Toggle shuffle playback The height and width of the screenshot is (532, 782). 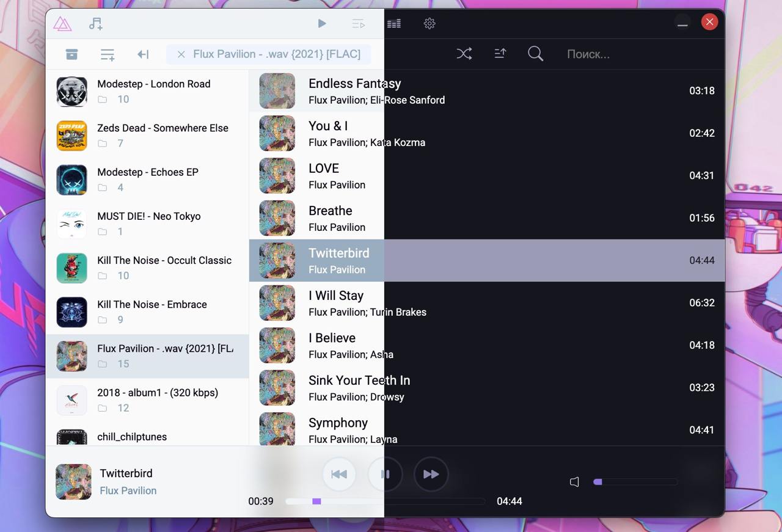click(x=464, y=54)
